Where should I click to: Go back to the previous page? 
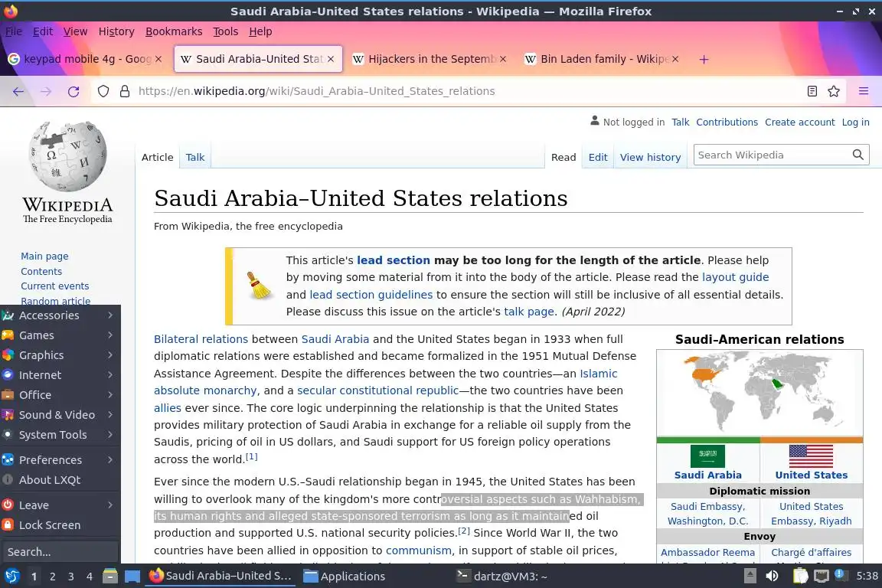(18, 91)
